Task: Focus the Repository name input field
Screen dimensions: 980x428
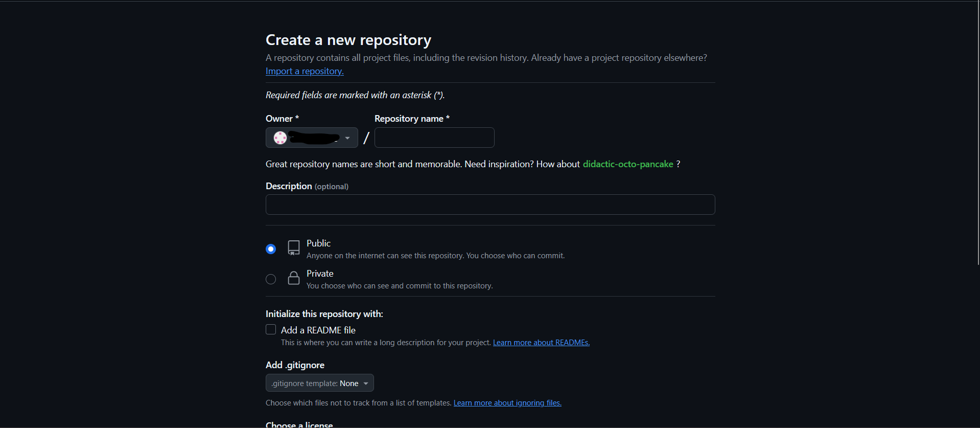Action: click(x=434, y=138)
